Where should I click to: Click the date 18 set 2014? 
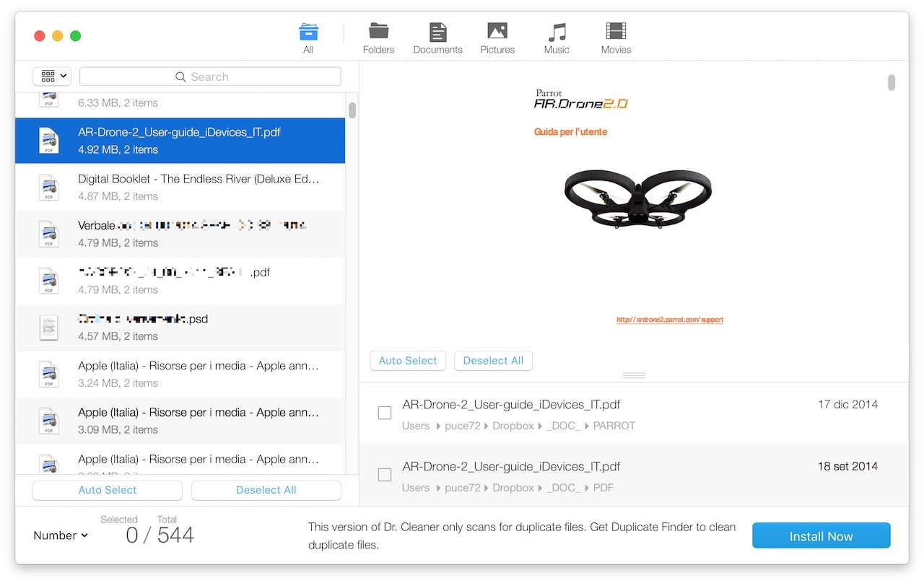click(x=847, y=466)
